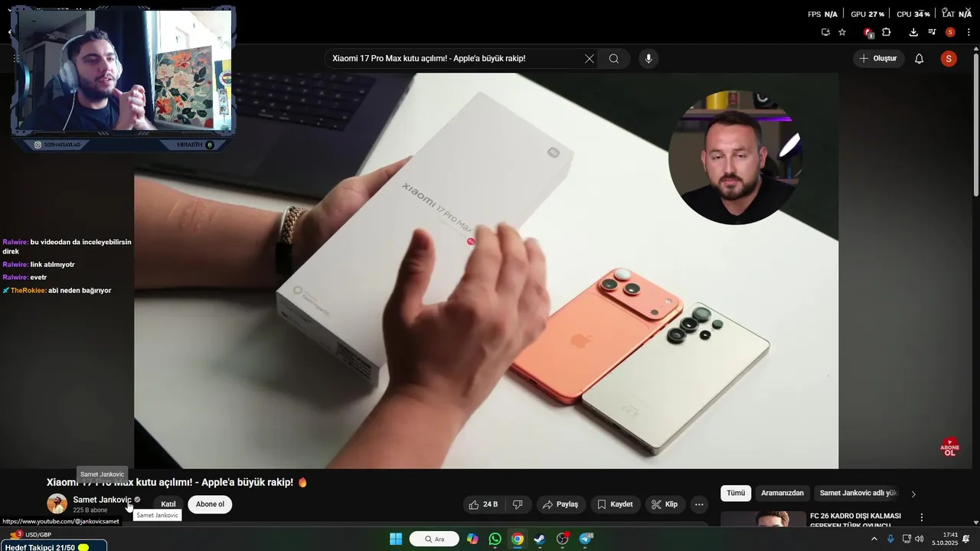Open the USD/GBP taskbar widget
Screen dimensions: 980x551
pyautogui.click(x=31, y=534)
